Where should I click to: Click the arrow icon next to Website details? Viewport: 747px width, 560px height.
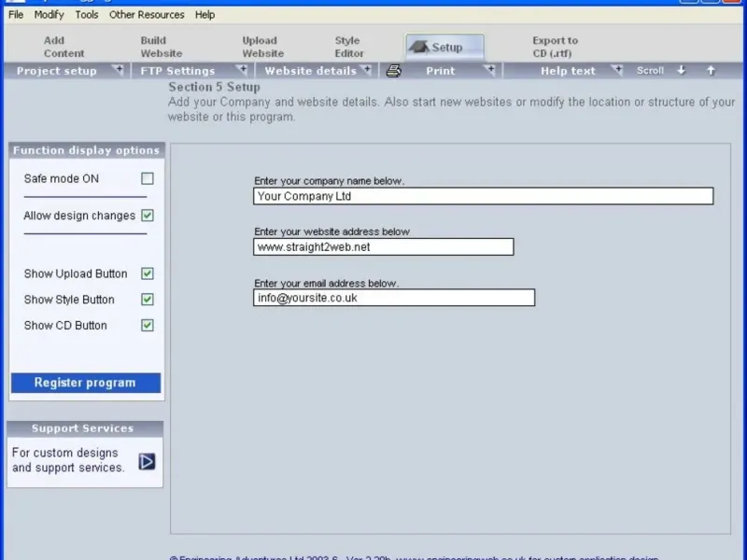click(366, 71)
